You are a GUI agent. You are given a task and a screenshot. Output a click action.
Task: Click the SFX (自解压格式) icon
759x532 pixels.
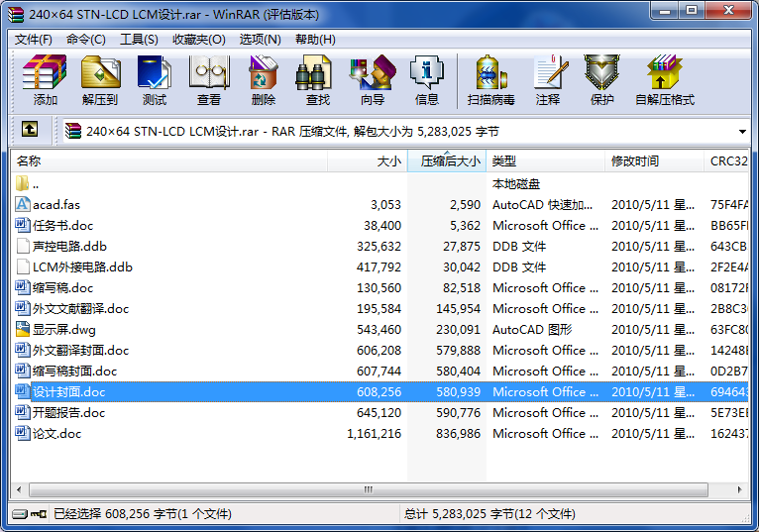pyautogui.click(x=664, y=72)
